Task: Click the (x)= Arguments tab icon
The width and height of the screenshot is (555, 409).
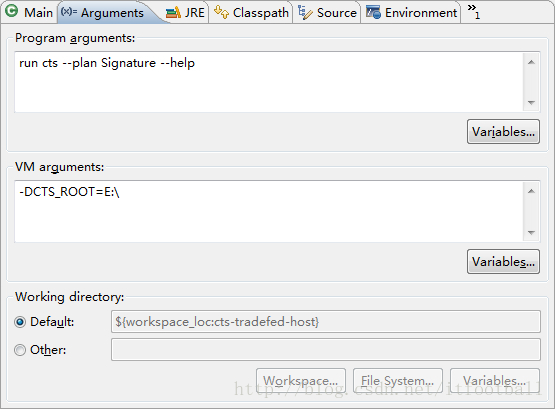Action: pos(69,12)
